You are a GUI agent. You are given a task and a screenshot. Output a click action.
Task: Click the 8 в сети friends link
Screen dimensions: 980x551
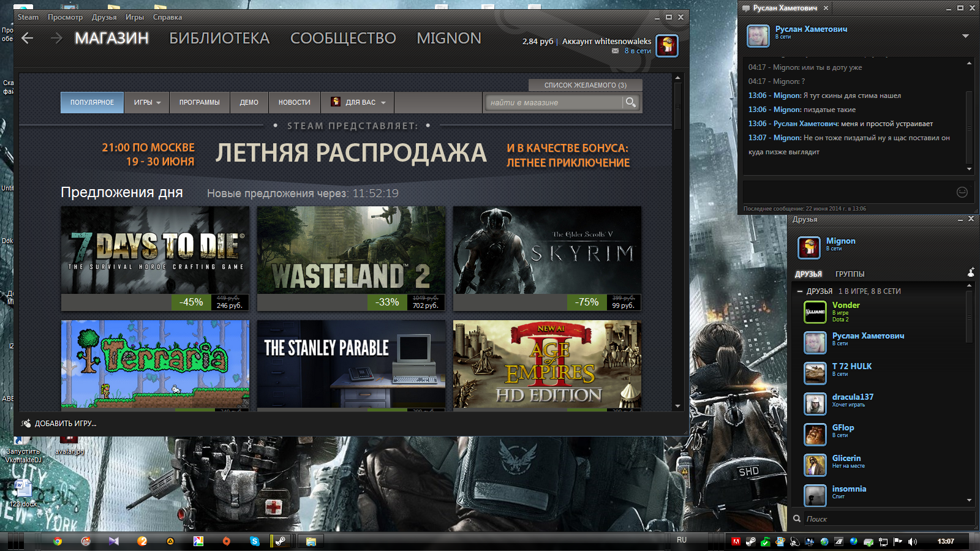(x=638, y=51)
